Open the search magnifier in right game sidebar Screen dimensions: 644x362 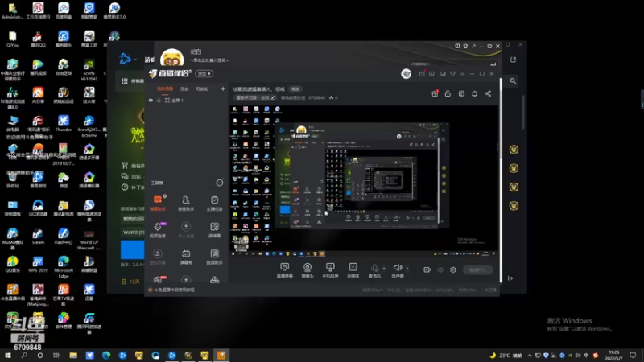[x=513, y=81]
